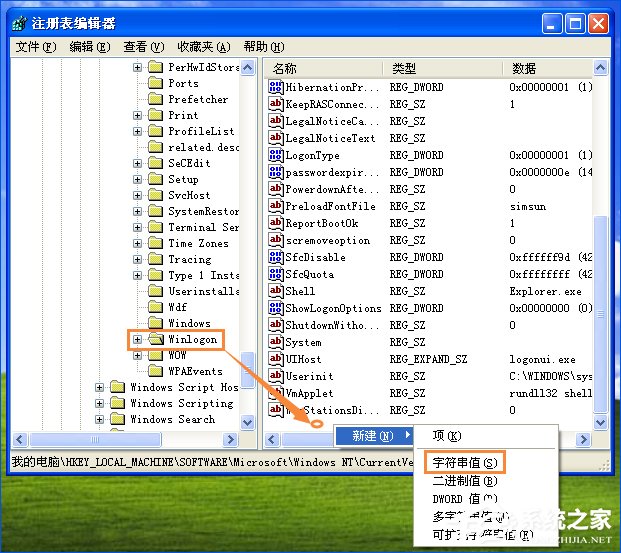This screenshot has width=621, height=553.
Task: Click the UIHost value icon
Action: pos(276,359)
